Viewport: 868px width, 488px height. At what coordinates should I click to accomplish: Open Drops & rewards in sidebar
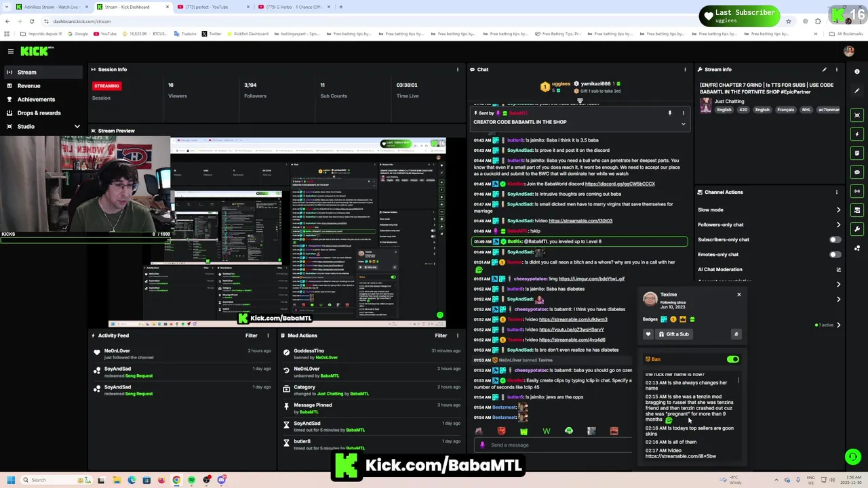tap(39, 113)
